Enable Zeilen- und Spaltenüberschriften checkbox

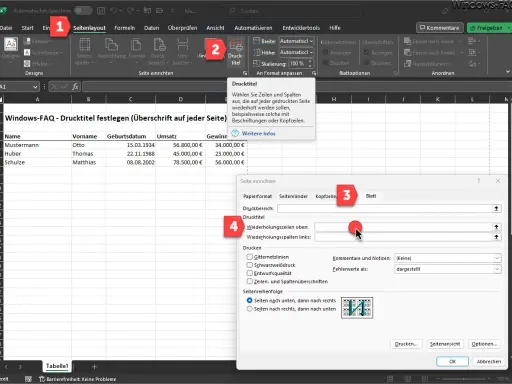click(x=249, y=281)
